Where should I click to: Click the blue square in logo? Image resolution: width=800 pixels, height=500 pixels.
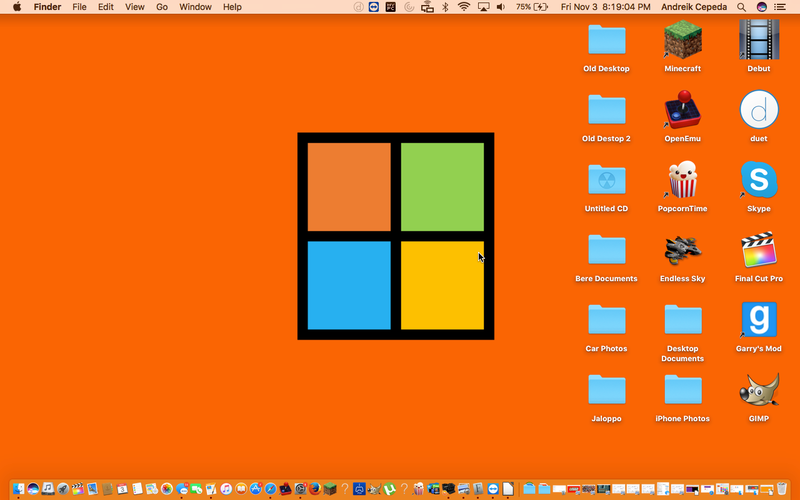(x=349, y=285)
